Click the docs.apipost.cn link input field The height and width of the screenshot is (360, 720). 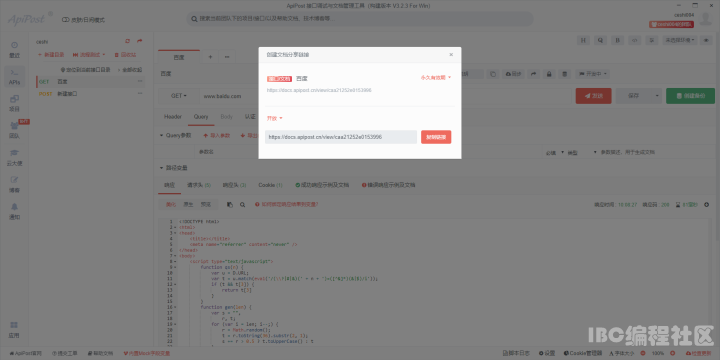point(341,137)
